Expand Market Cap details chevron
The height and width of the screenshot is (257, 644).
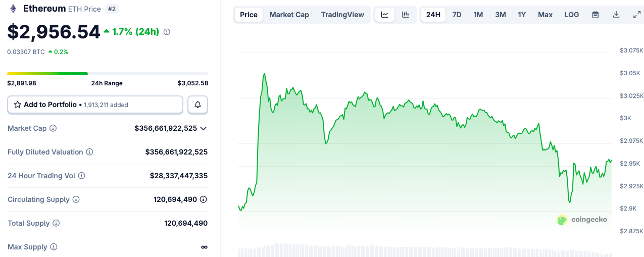point(203,128)
